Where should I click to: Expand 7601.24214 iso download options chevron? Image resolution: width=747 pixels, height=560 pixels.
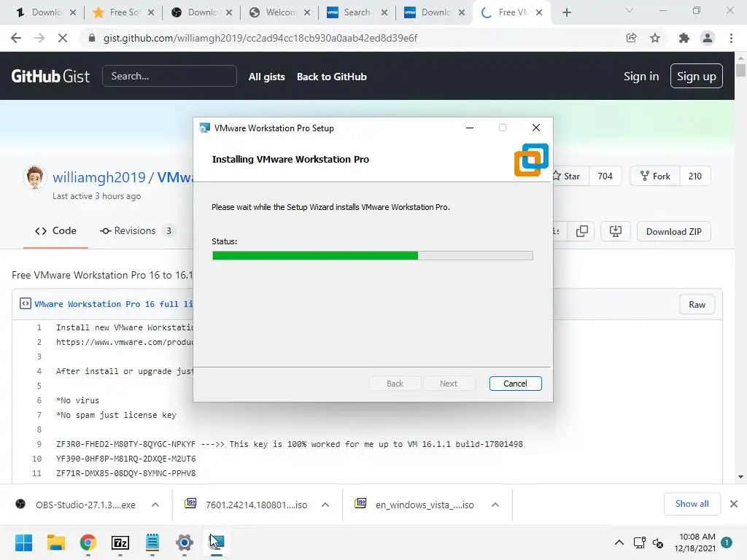[x=325, y=505]
